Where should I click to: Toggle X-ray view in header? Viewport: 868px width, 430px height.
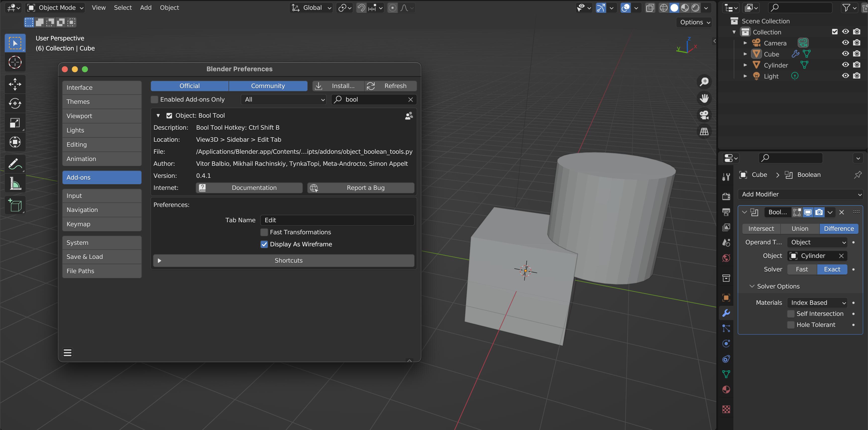coord(650,8)
